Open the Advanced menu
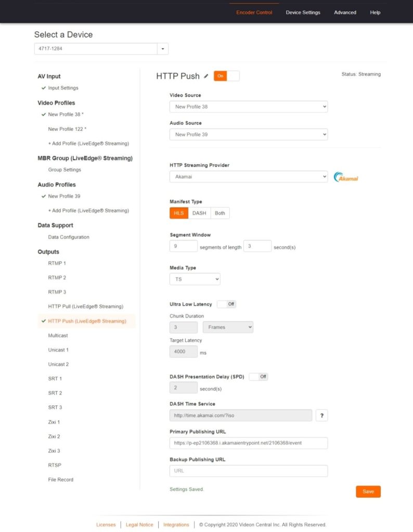Viewport: 413px width, 532px height. [345, 12]
